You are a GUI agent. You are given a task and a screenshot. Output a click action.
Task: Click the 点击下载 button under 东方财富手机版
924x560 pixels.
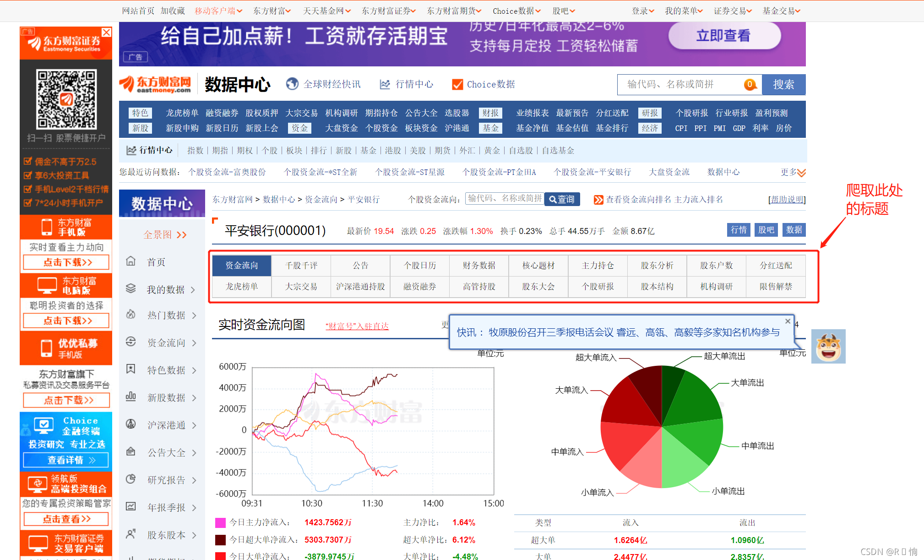(x=66, y=262)
